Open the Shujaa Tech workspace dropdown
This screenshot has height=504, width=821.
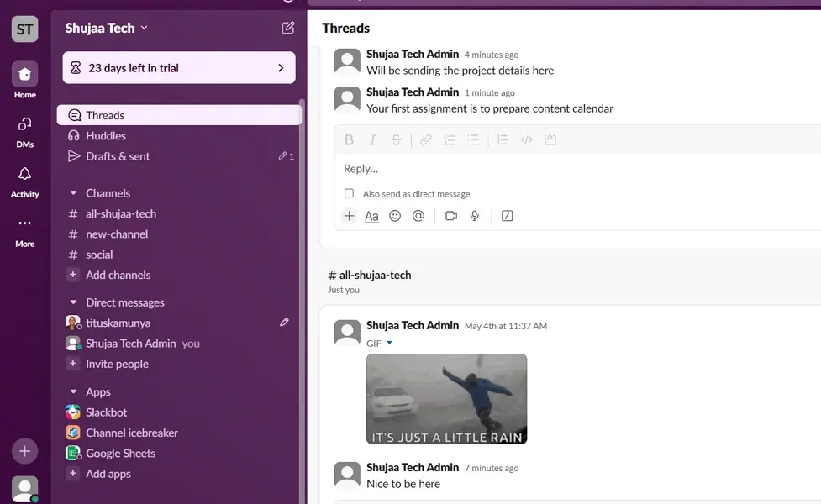[x=106, y=28]
